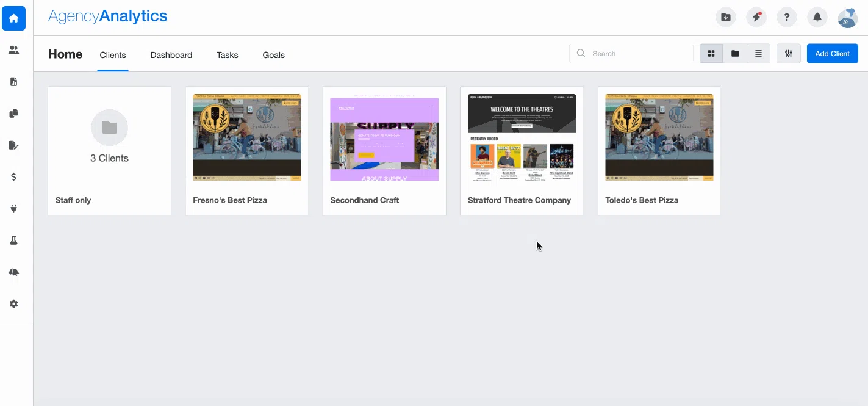Switch to list view layout
The height and width of the screenshot is (406, 868).
pos(758,53)
